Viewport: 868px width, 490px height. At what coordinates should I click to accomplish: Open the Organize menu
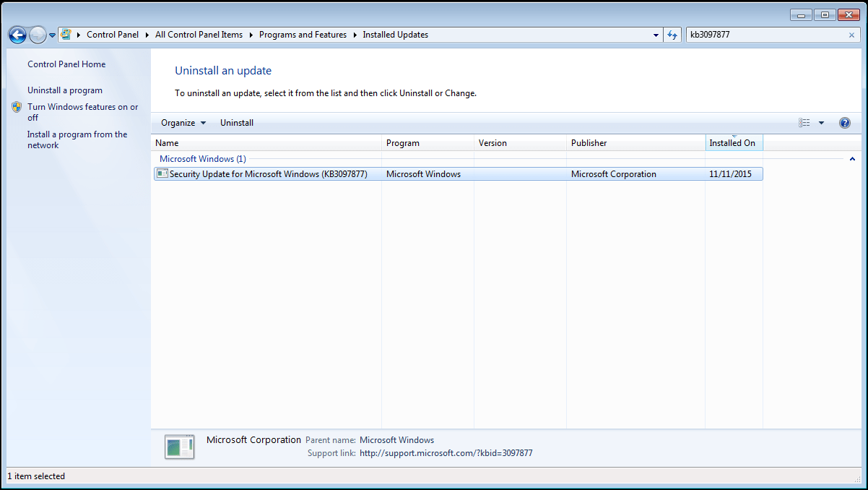(x=183, y=123)
